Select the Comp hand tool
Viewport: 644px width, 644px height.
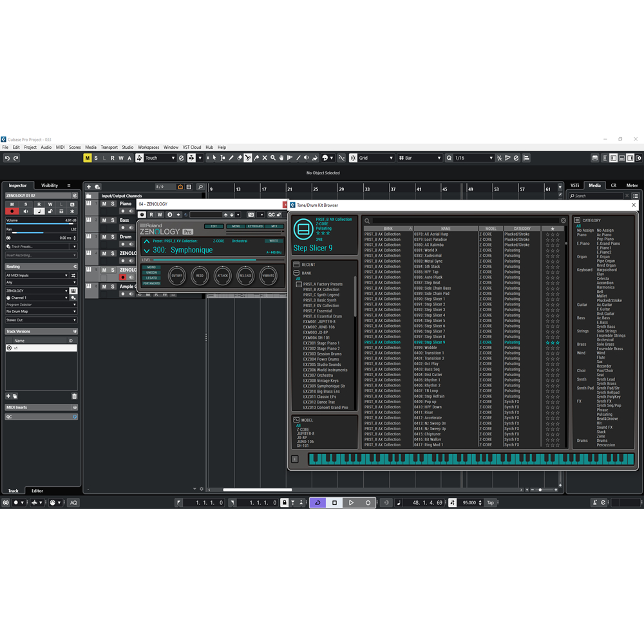coord(281,158)
